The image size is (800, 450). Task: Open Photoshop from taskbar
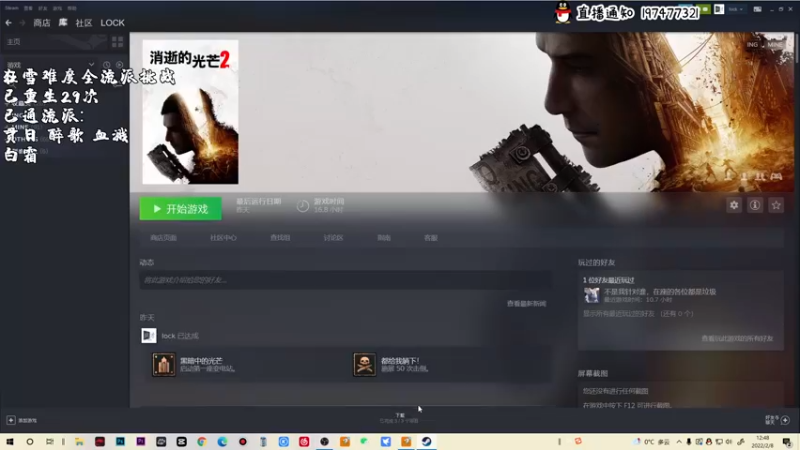[120, 441]
